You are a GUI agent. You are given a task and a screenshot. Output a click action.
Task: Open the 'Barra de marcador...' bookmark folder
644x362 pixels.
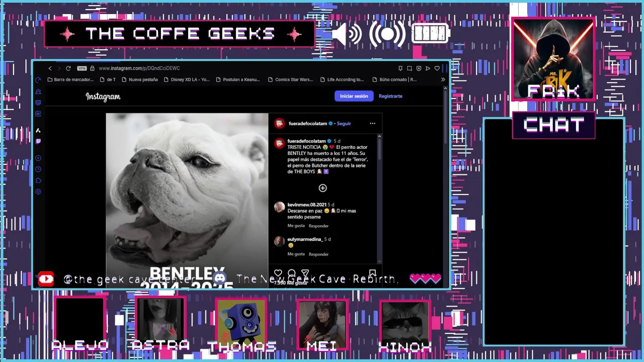pyautogui.click(x=70, y=79)
